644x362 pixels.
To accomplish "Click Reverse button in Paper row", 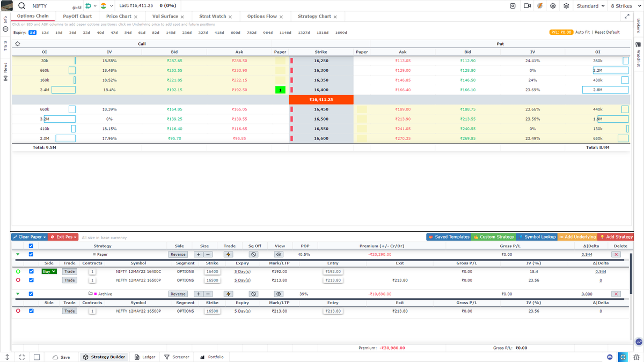I will click(x=178, y=254).
